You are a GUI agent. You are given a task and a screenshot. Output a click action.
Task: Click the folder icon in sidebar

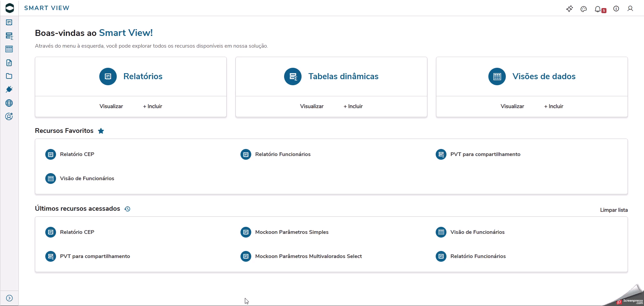click(9, 76)
